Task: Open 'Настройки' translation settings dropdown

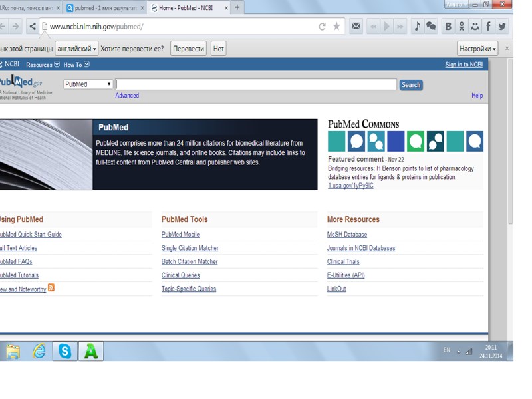Action: [x=477, y=49]
